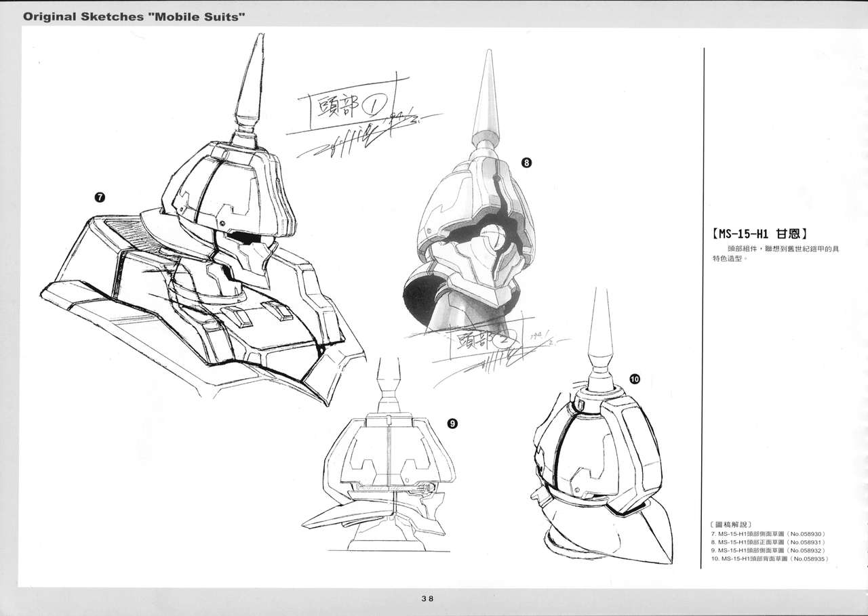Screen dimensions: 868x616
Task: Click the 【MS-15-H1 甘恩】 heading
Action: [759, 234]
